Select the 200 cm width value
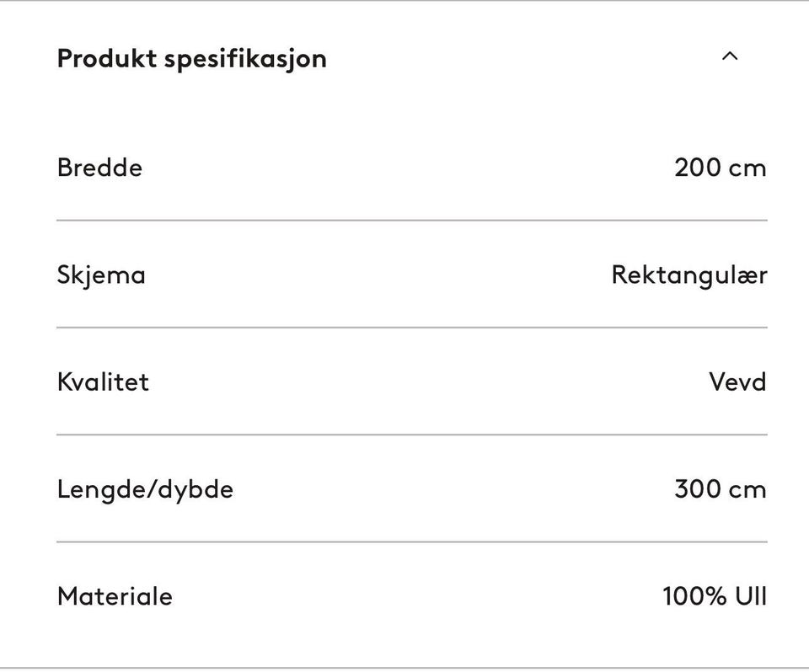 pyautogui.click(x=720, y=168)
